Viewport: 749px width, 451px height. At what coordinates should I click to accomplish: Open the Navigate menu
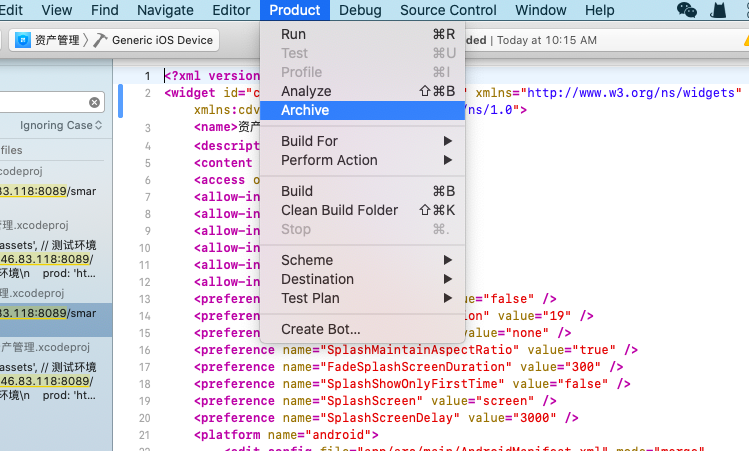(x=165, y=10)
